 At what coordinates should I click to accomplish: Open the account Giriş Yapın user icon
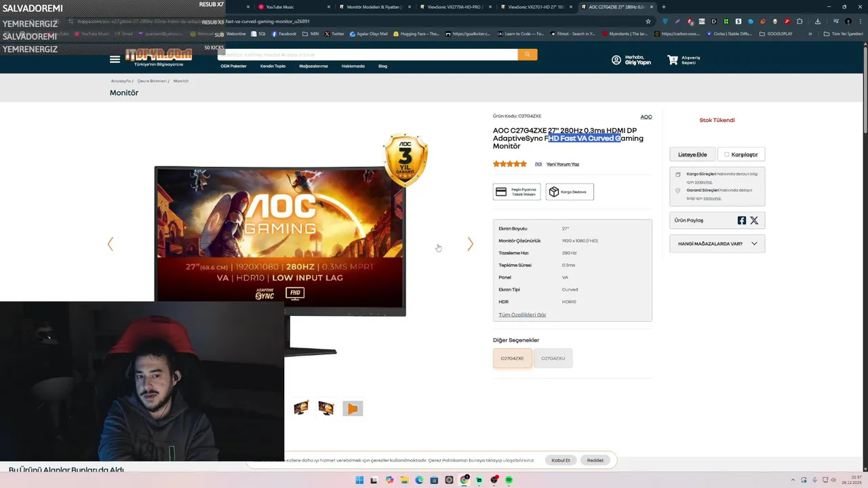(616, 60)
